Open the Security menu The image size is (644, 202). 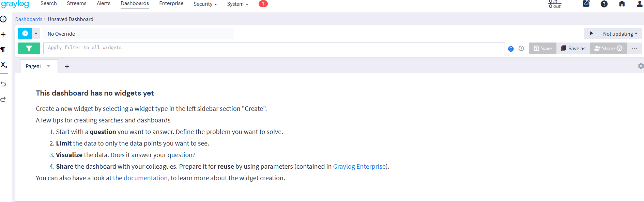pyautogui.click(x=205, y=4)
